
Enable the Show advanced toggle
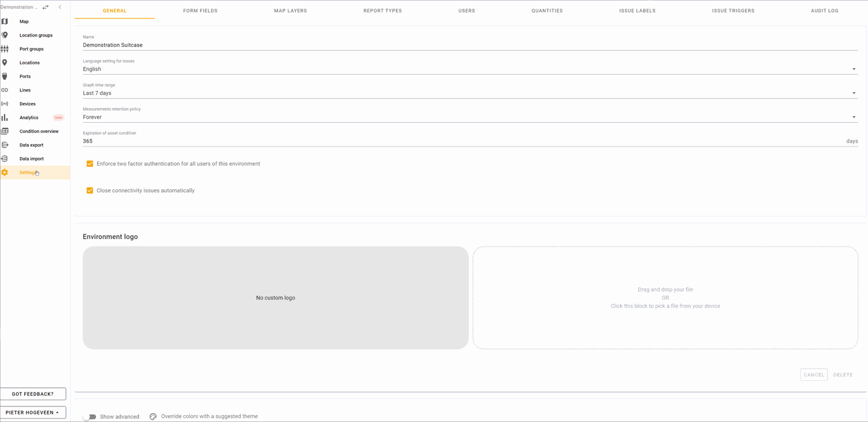[x=90, y=417]
